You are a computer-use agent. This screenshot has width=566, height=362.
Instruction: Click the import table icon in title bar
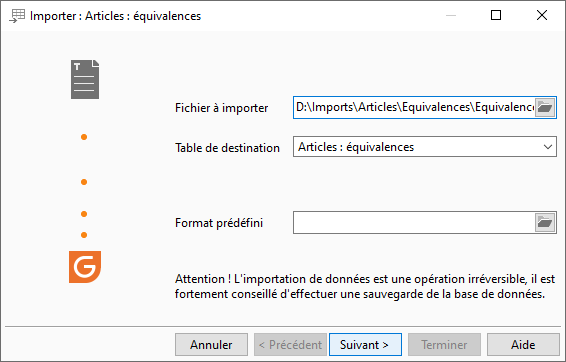[x=17, y=16]
